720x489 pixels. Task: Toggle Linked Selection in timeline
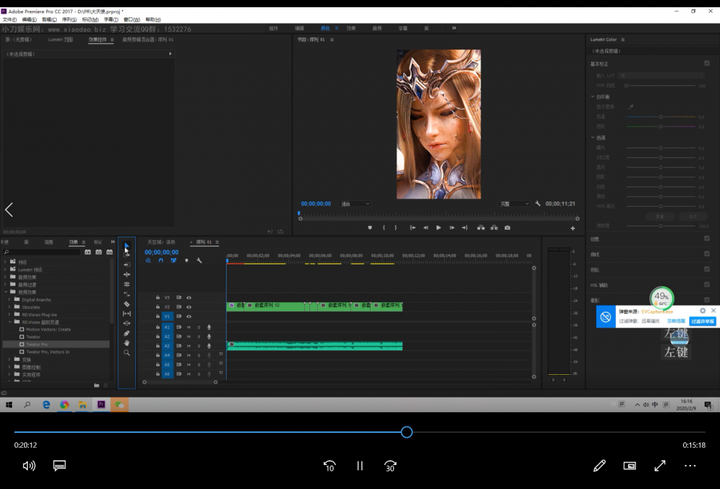pyautogui.click(x=174, y=260)
